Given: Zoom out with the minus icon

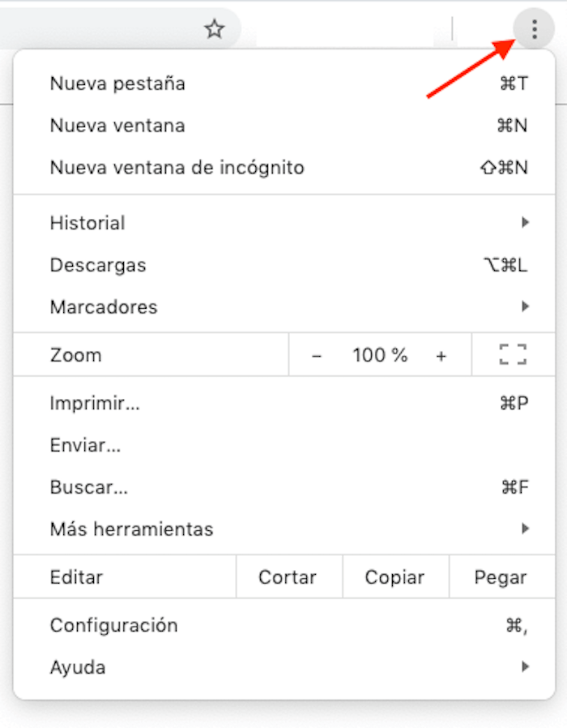Looking at the screenshot, I should [x=318, y=355].
